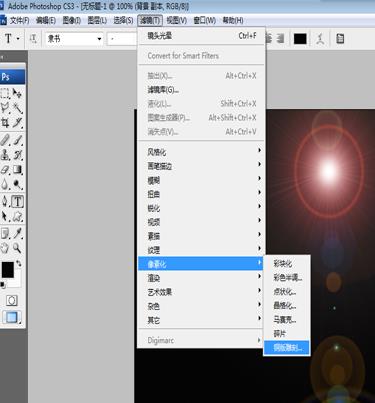The image size is (375, 403).
Task: Open 滤镜库(G) filter gallery
Action: (x=201, y=90)
